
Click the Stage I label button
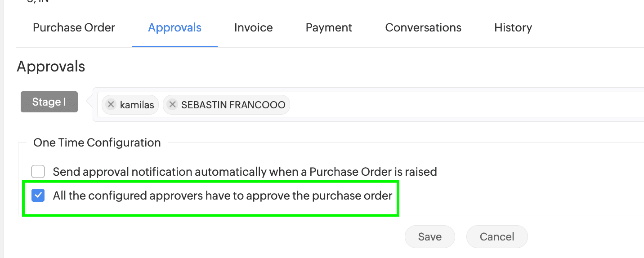pyautogui.click(x=49, y=102)
